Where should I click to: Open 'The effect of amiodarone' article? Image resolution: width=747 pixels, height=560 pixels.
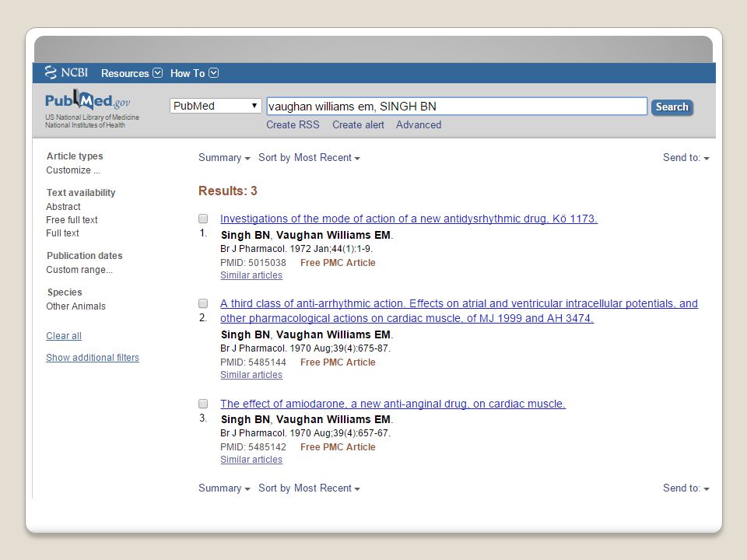click(392, 404)
